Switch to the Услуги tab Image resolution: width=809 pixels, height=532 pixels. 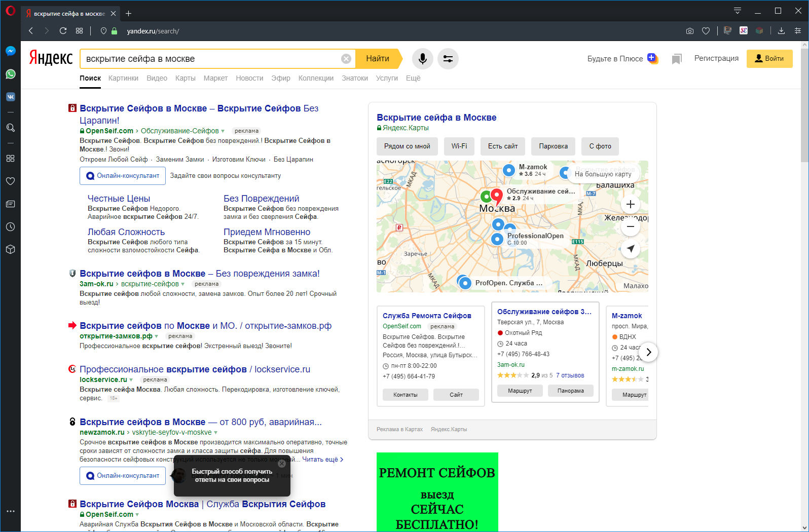387,78
